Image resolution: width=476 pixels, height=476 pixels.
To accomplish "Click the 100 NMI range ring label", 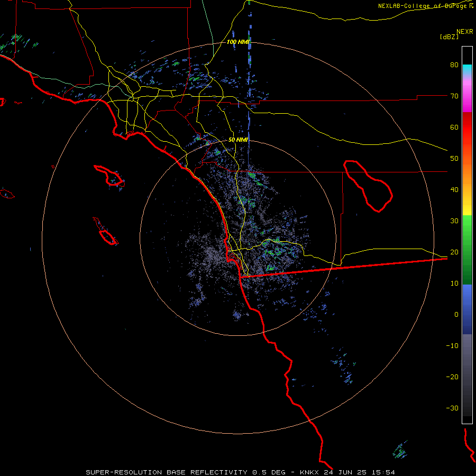I will (239, 42).
